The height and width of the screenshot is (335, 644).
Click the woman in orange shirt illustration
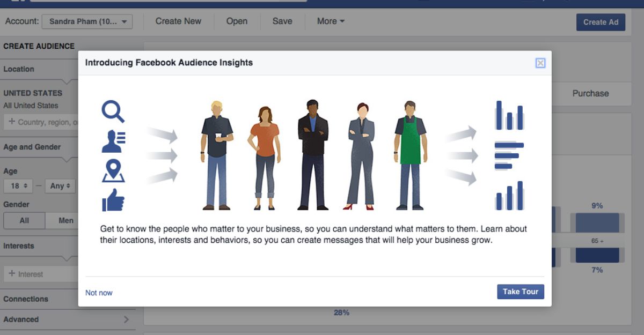tap(264, 158)
